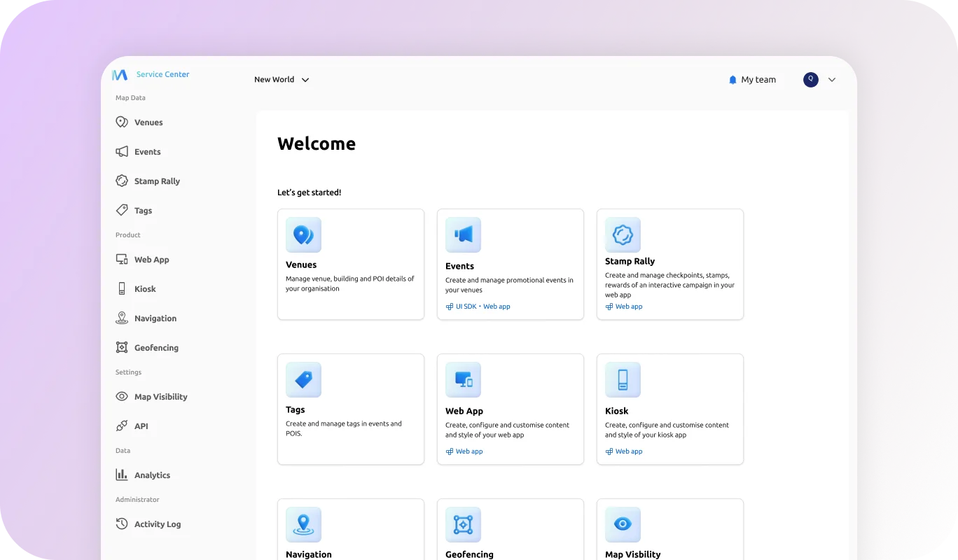Click the Web App card tile icon
This screenshot has width=958, height=560.
point(463,379)
